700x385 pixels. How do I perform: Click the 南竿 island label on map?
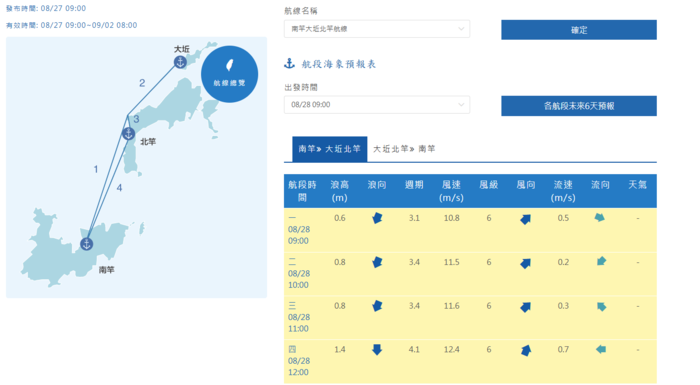(107, 270)
